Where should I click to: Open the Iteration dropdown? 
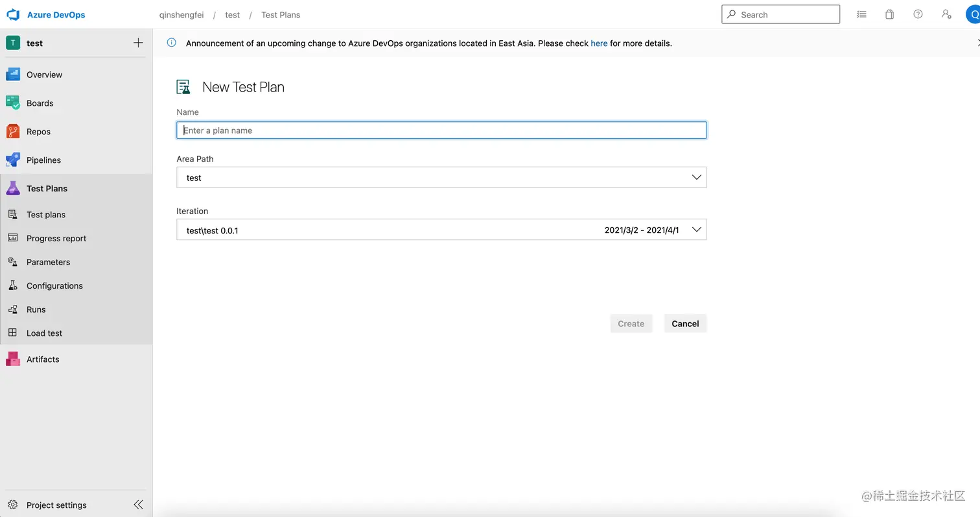coord(441,230)
